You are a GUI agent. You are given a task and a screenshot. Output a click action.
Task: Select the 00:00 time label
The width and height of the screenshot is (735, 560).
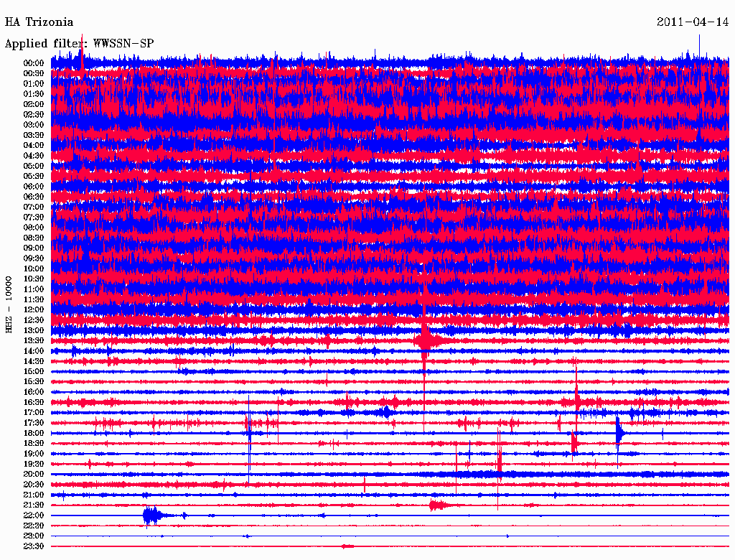tap(34, 63)
